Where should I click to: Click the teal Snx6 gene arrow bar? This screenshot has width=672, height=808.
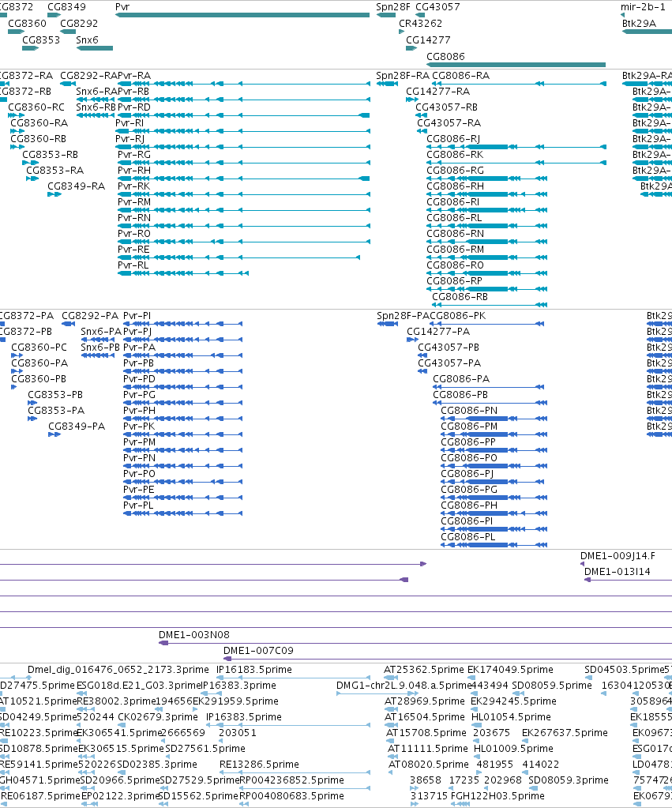[x=95, y=48]
